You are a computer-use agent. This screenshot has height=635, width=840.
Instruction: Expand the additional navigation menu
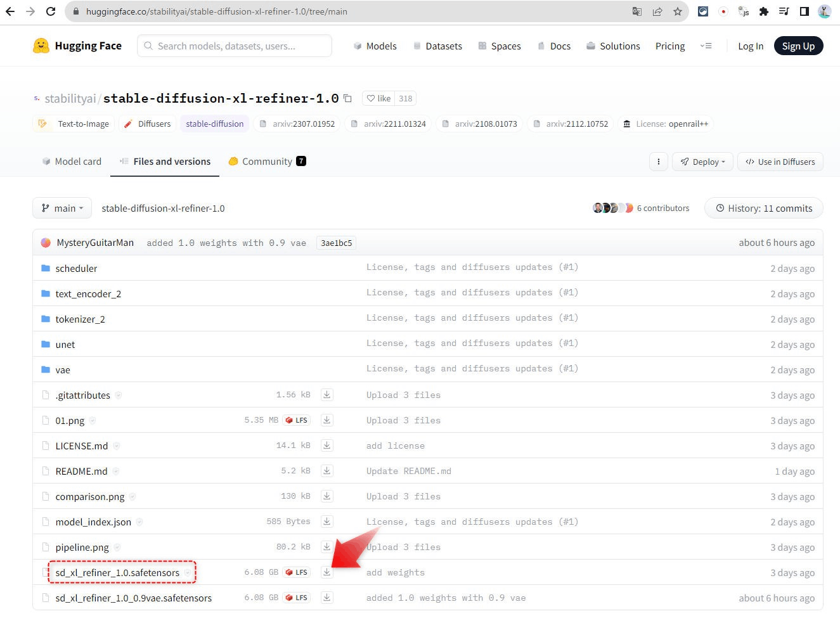click(x=706, y=46)
